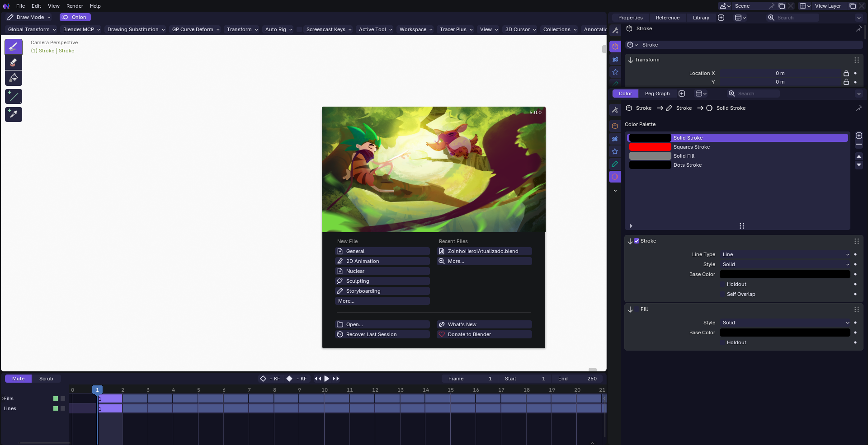The width and height of the screenshot is (868, 445).
Task: Switch to Reference tab
Action: (667, 18)
